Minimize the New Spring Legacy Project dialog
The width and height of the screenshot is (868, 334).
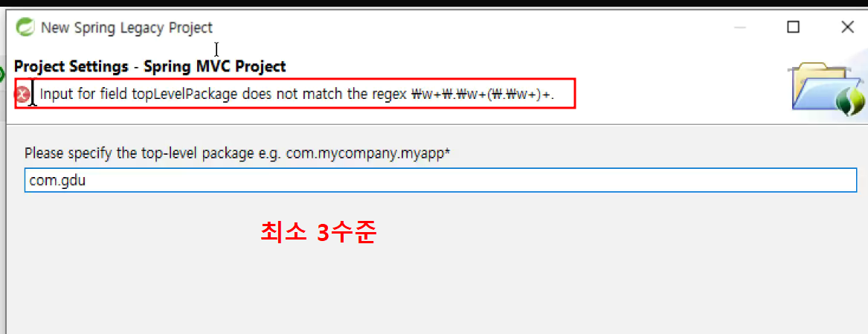point(739,27)
